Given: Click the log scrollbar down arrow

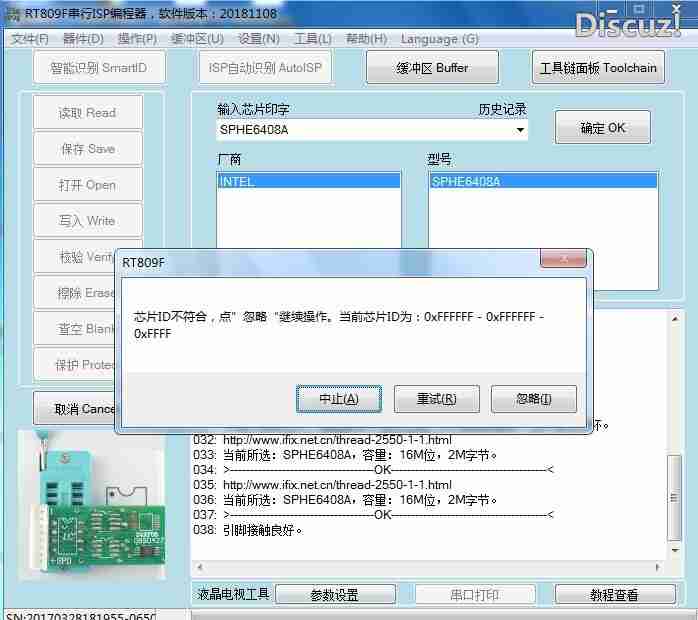Looking at the screenshot, I should [675, 550].
